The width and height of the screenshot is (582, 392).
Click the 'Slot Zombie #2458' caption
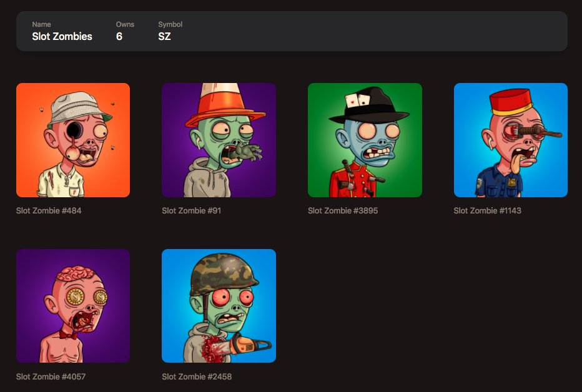pos(197,377)
